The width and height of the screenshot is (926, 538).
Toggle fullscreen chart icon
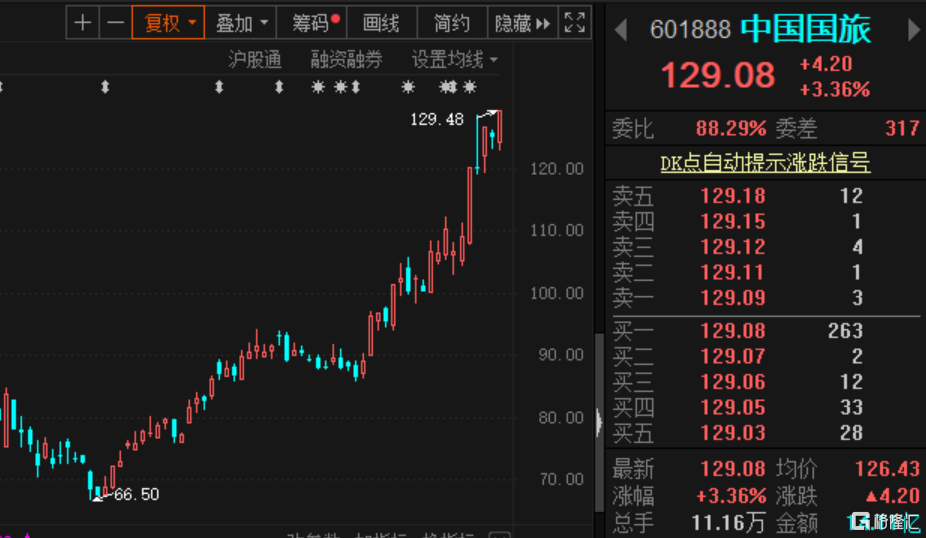coord(575,23)
